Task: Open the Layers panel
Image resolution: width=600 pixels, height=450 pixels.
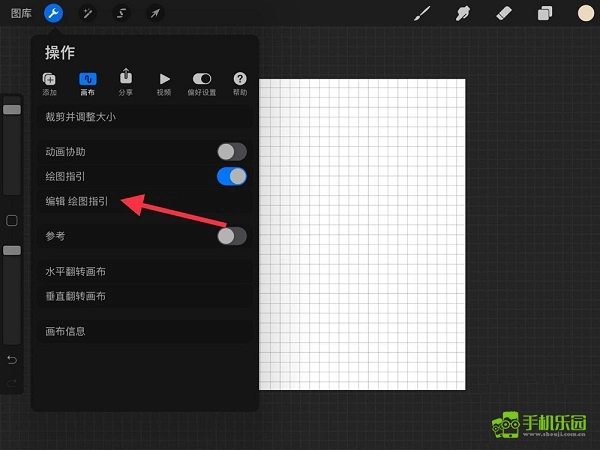Action: click(545, 13)
